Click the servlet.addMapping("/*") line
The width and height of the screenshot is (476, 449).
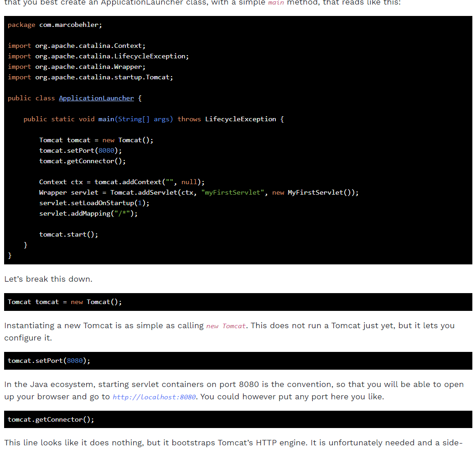click(x=88, y=213)
